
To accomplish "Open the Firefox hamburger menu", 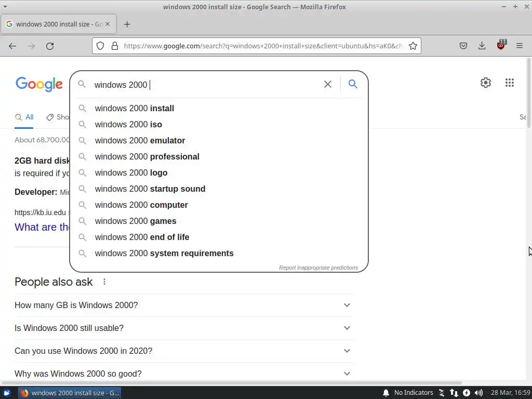I will [520, 46].
